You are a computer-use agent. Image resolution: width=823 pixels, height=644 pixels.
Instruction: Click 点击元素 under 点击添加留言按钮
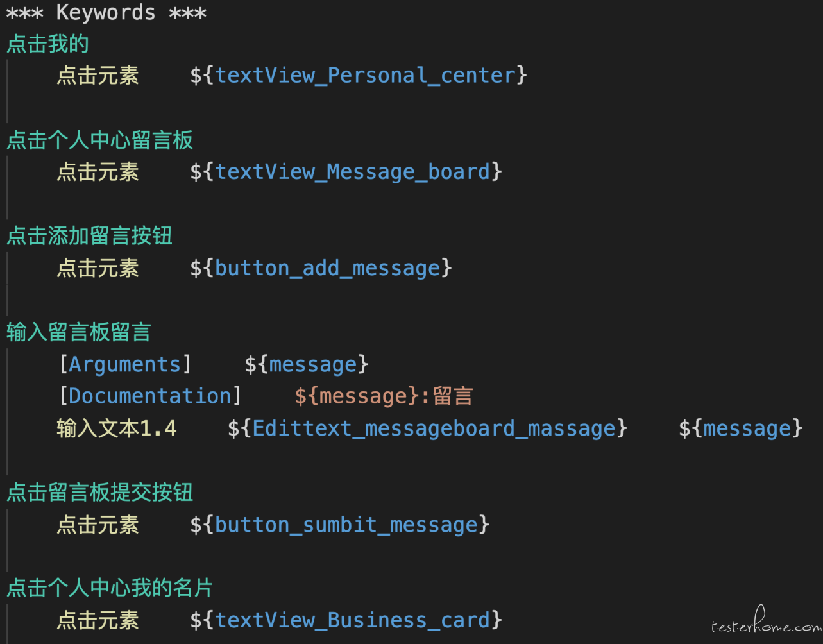tap(98, 269)
